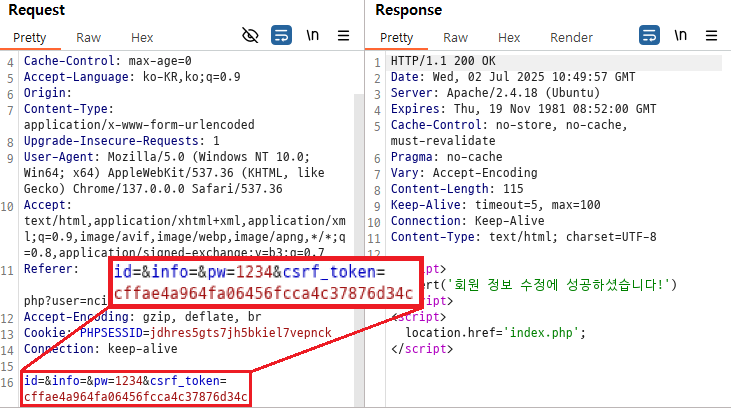Click Upgrade-Insecure-Requests header line
Viewport: 731px width, 408px height.
pos(122,141)
